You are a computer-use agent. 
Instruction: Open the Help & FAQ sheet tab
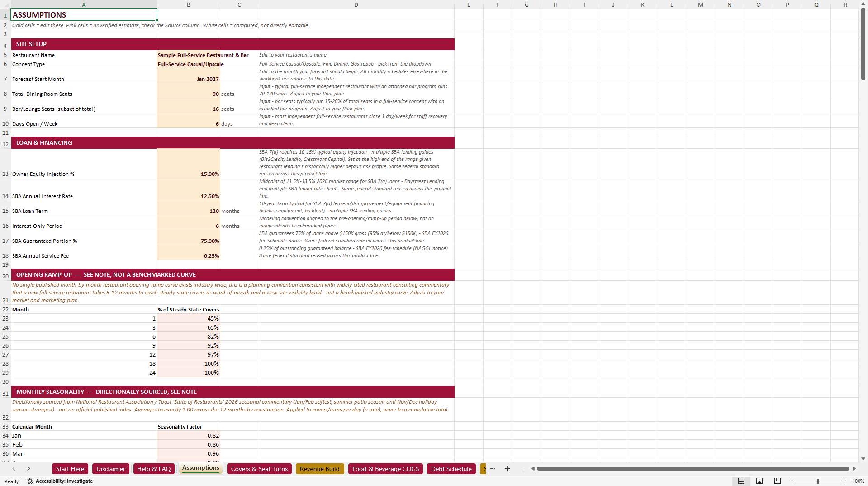coord(154,469)
